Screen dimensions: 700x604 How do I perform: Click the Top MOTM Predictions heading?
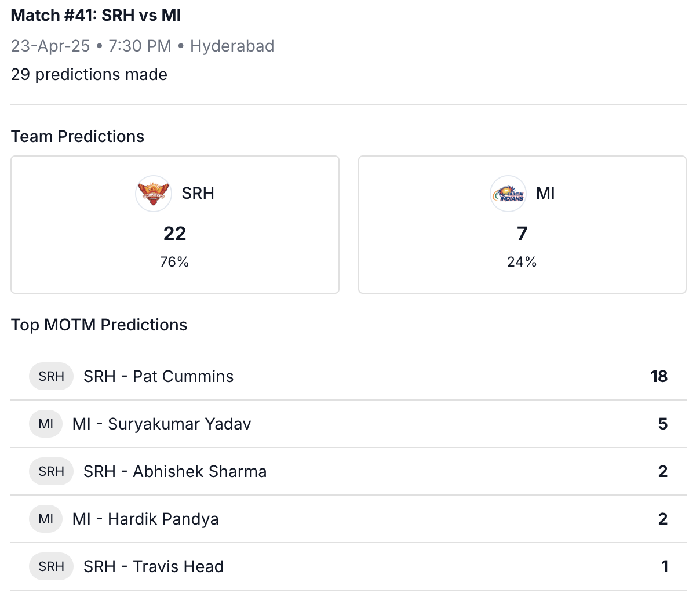[99, 325]
